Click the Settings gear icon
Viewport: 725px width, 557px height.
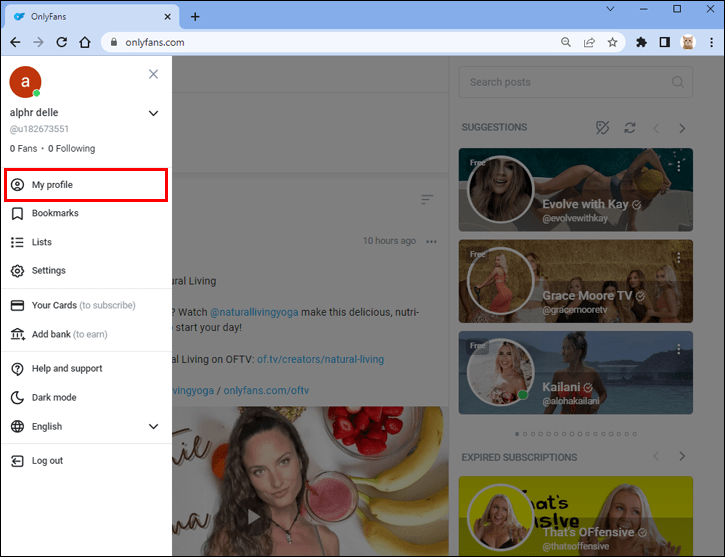coord(18,271)
